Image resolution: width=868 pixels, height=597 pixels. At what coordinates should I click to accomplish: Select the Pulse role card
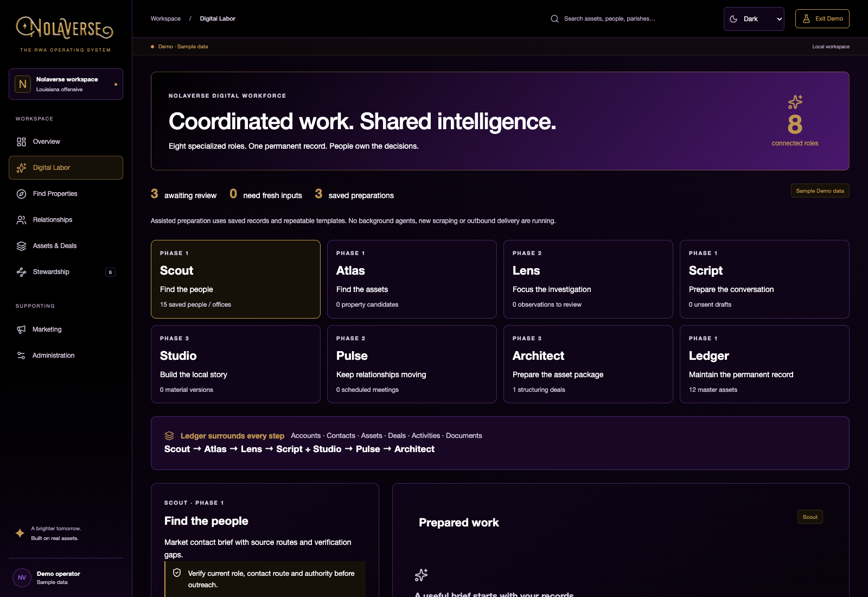(x=412, y=364)
